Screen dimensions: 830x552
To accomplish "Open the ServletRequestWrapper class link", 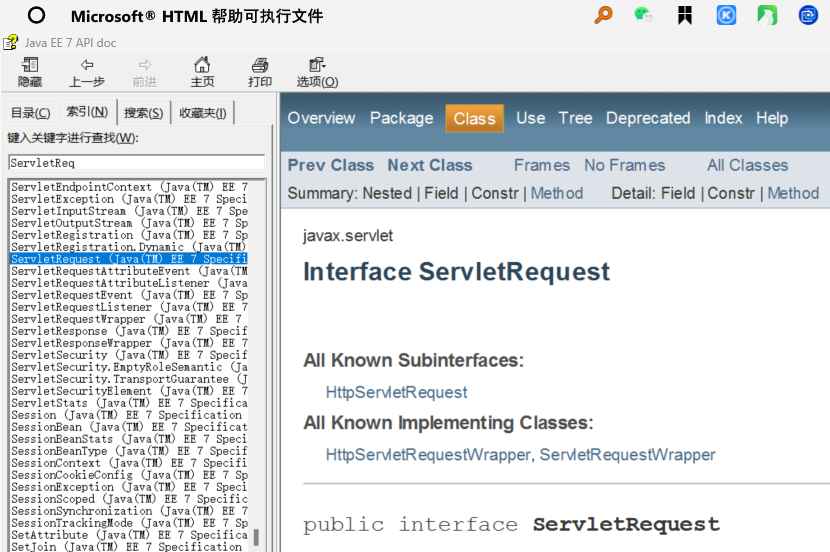I will [627, 455].
